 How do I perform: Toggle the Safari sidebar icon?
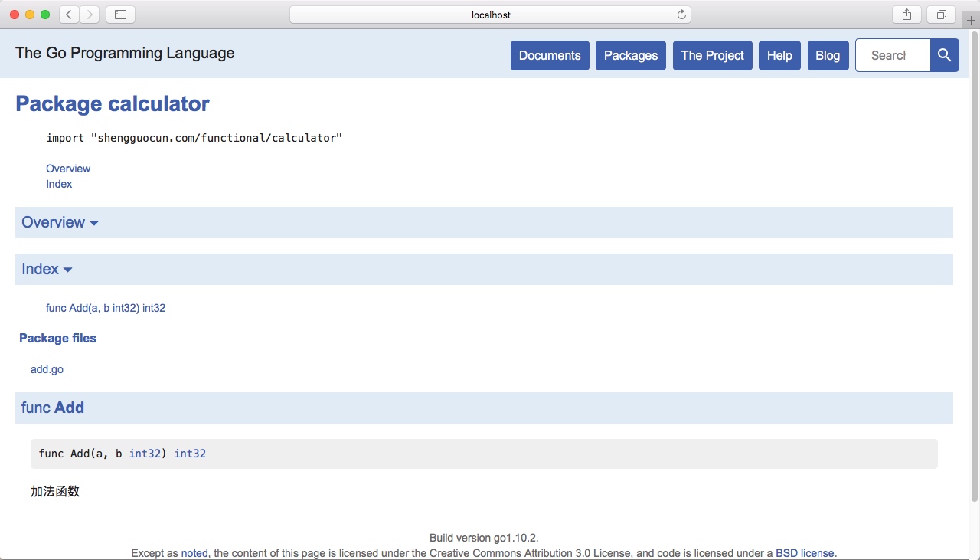120,15
